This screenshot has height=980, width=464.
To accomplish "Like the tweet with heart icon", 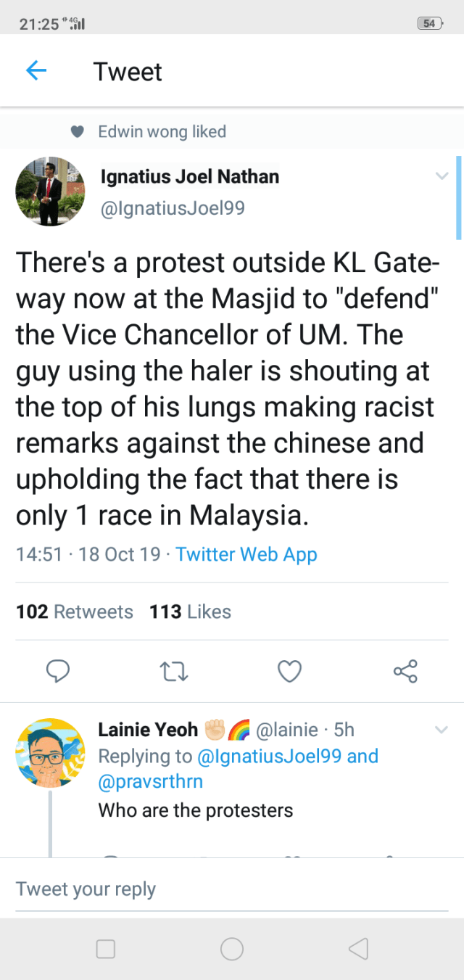I will click(x=289, y=671).
